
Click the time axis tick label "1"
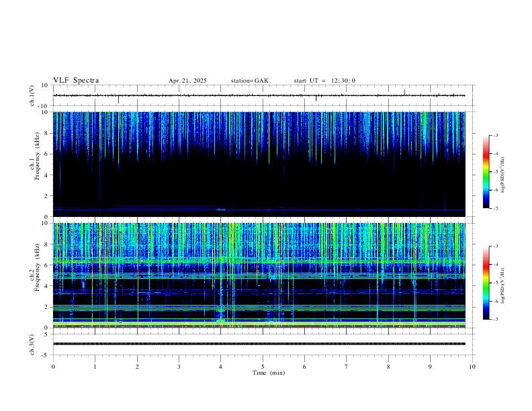coord(95,367)
